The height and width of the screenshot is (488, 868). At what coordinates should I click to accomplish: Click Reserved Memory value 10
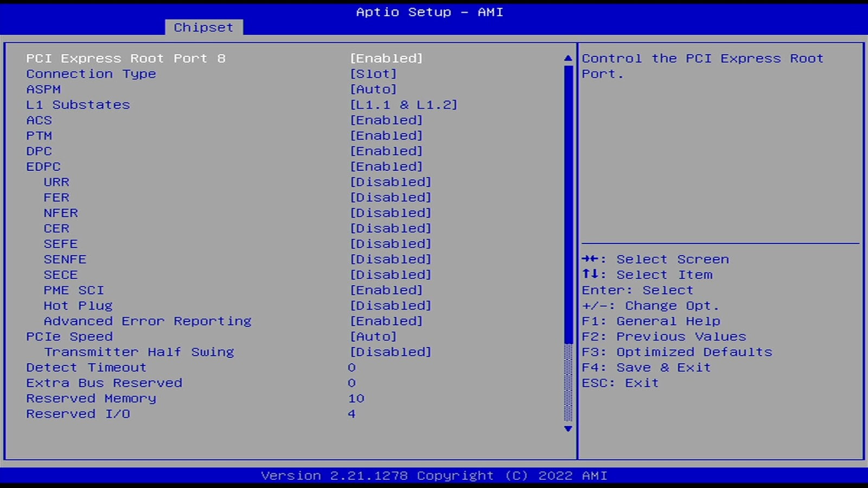coord(356,398)
